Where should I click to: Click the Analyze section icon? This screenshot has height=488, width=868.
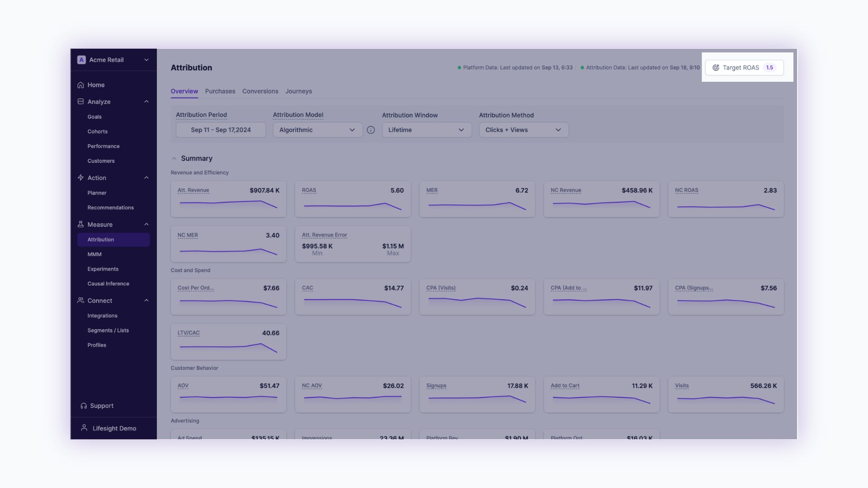coord(80,102)
